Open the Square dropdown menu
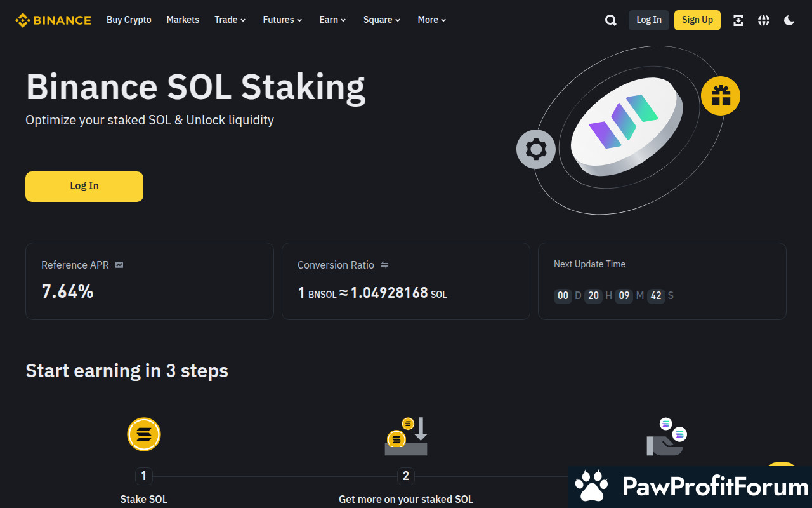Screen dimensions: 812x508 click(x=382, y=20)
